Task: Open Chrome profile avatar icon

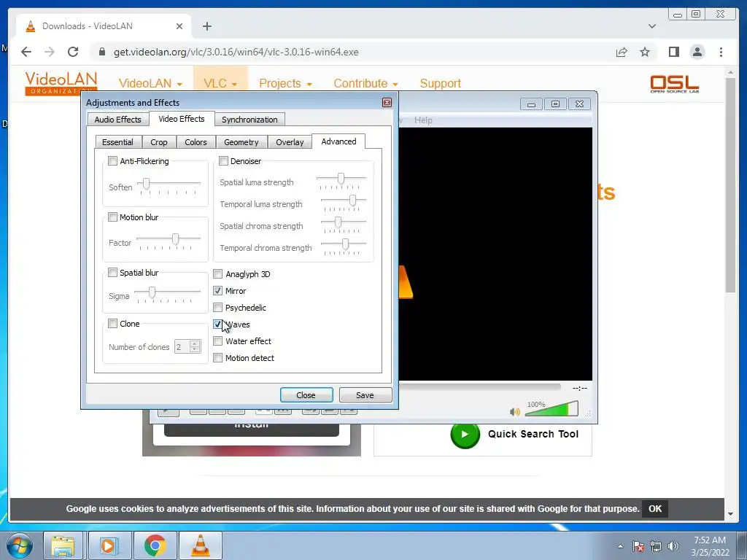Action: pyautogui.click(x=697, y=52)
